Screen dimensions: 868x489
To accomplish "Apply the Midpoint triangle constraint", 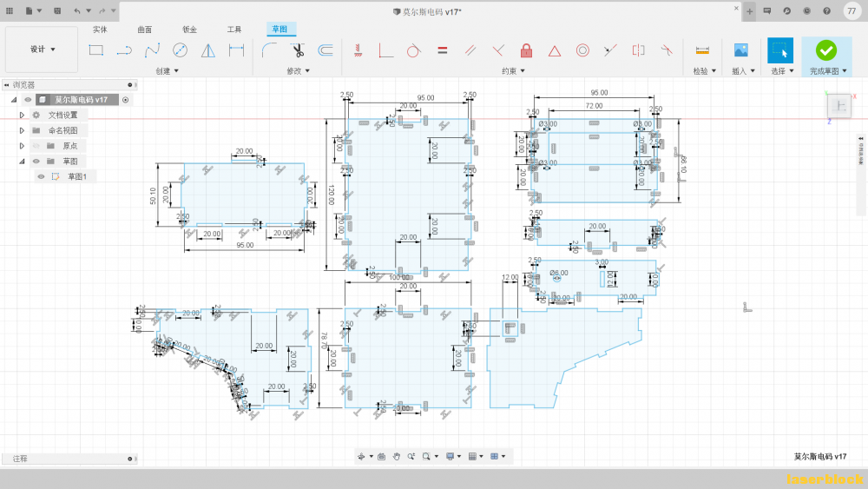I will click(x=554, y=51).
